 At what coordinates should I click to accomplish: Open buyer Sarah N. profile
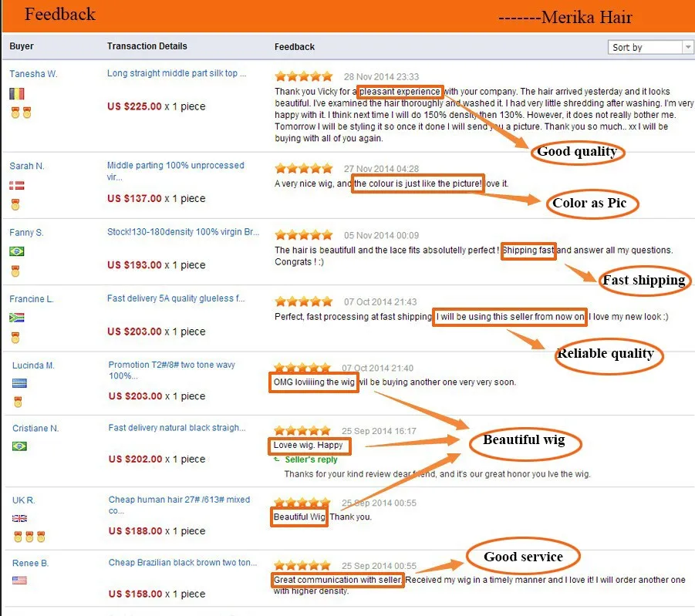27,167
